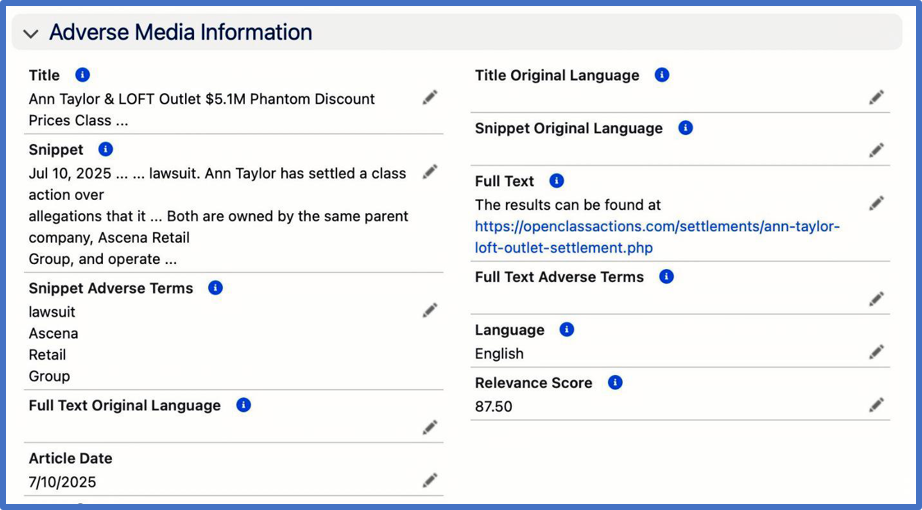
Task: Edit Full Text Adverse Terms pencil icon
Action: click(876, 299)
